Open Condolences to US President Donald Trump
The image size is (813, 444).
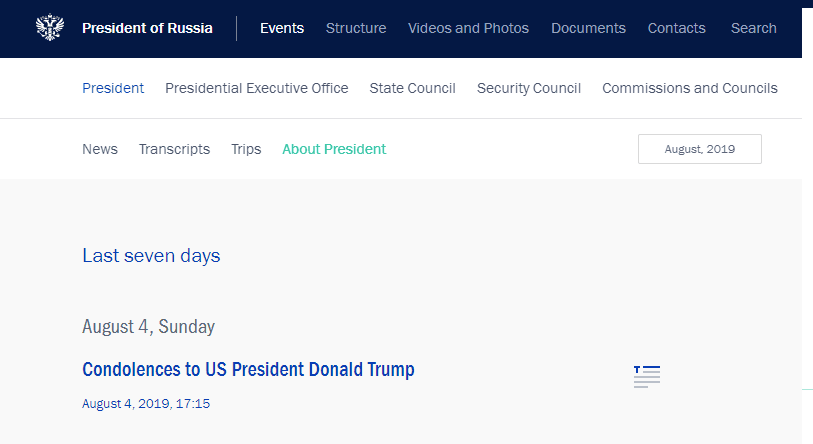point(248,370)
